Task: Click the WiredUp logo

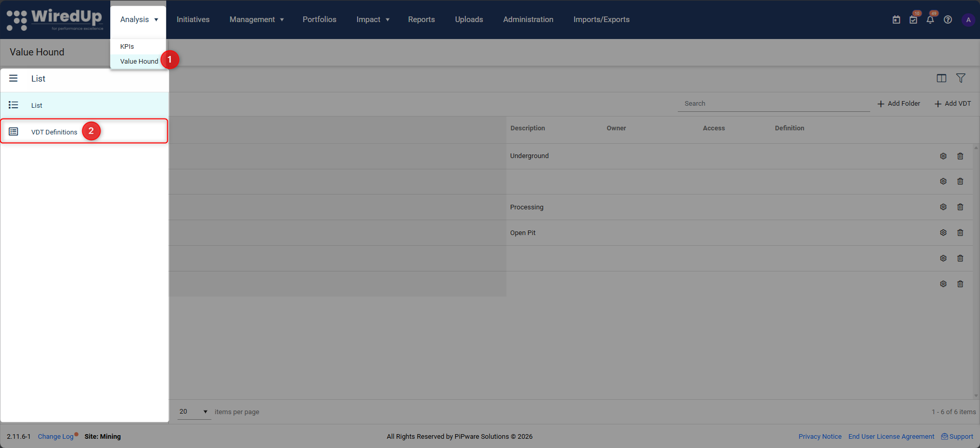Action: (55, 20)
